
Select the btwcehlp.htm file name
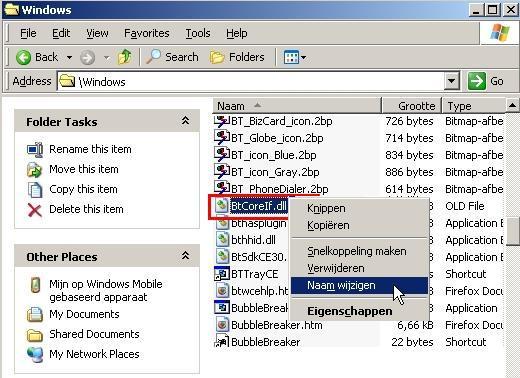[260, 291]
